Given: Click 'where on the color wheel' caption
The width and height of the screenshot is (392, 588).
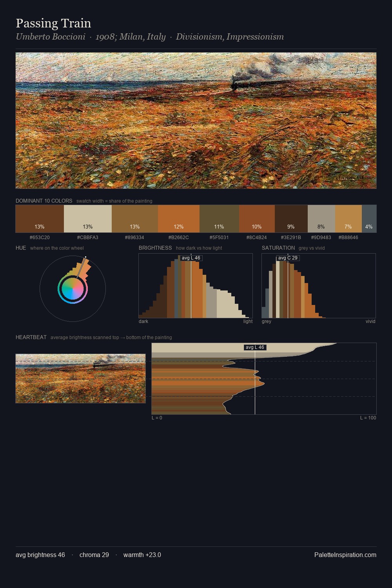Looking at the screenshot, I should pyautogui.click(x=57, y=248).
